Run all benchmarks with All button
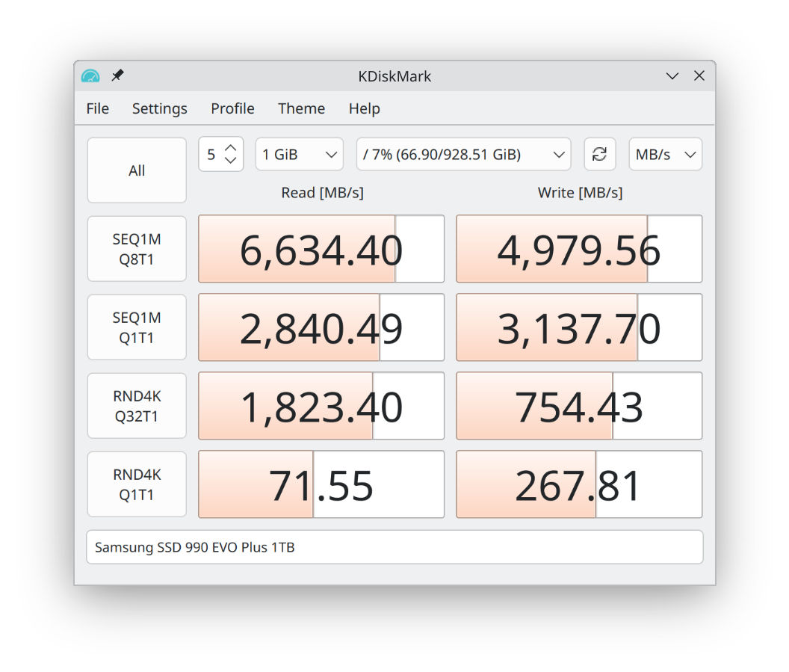Viewport: 789px width, 672px height. pos(137,170)
